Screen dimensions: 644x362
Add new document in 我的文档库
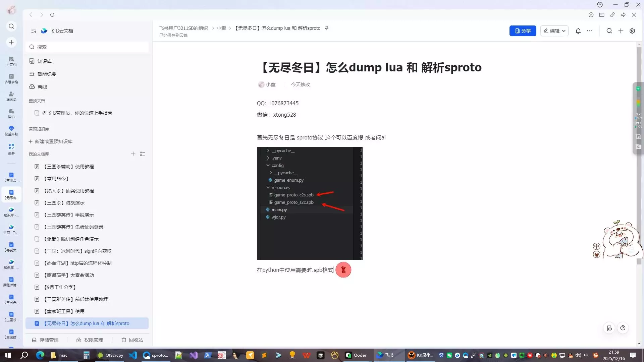133,154
